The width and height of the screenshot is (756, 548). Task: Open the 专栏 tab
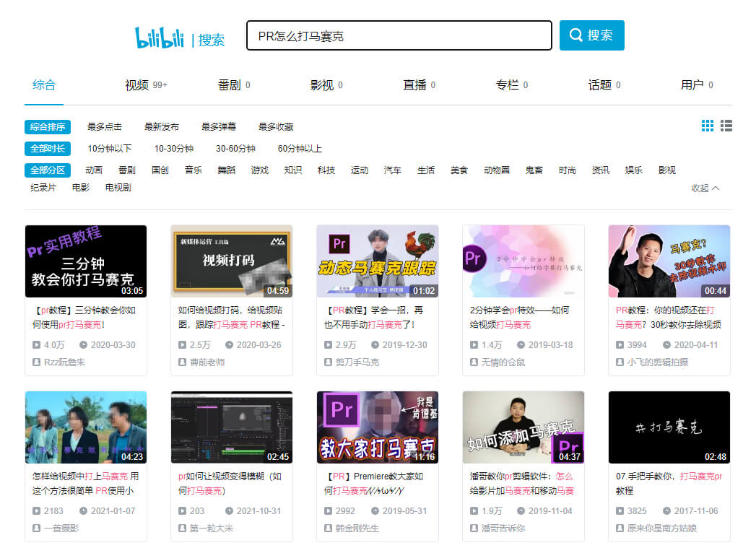coord(511,85)
